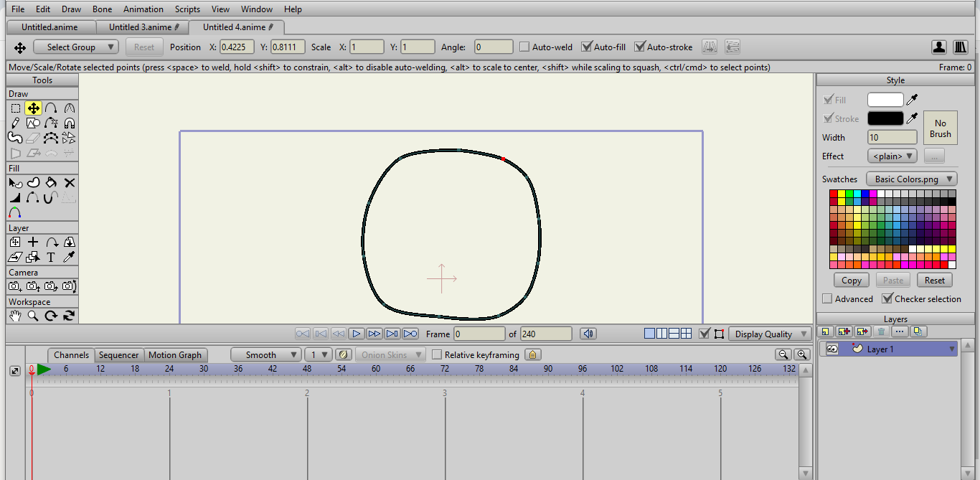Open the Animation menu
The image size is (980, 480).
(x=143, y=9)
